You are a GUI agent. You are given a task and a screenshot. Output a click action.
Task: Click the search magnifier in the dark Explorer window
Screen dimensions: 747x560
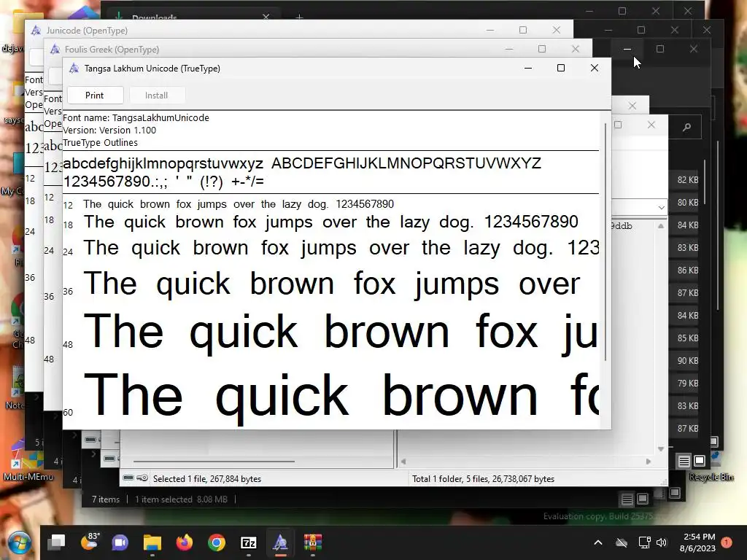[x=686, y=127]
